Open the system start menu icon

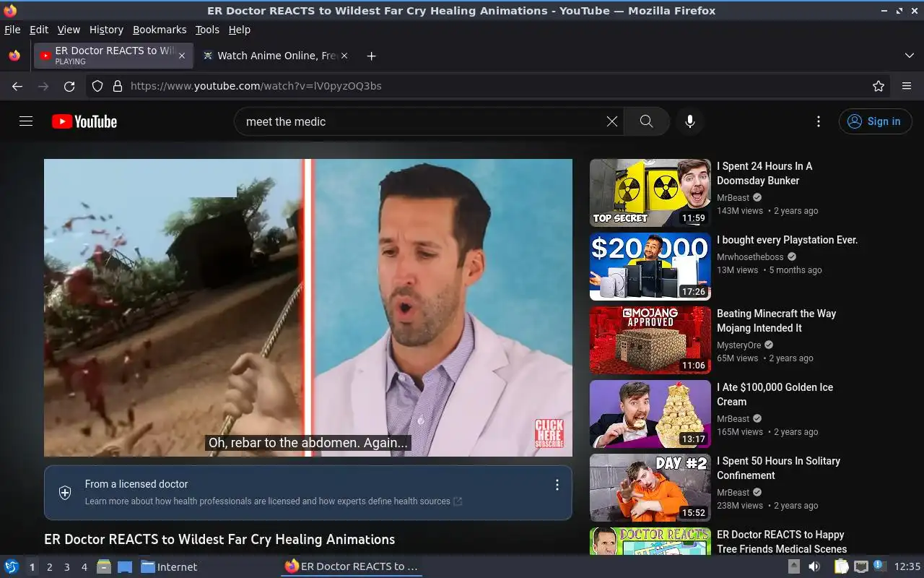12,566
